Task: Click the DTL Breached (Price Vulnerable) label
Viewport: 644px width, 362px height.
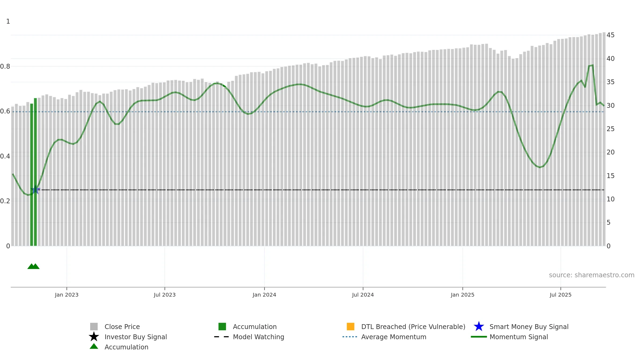Action: click(413, 327)
